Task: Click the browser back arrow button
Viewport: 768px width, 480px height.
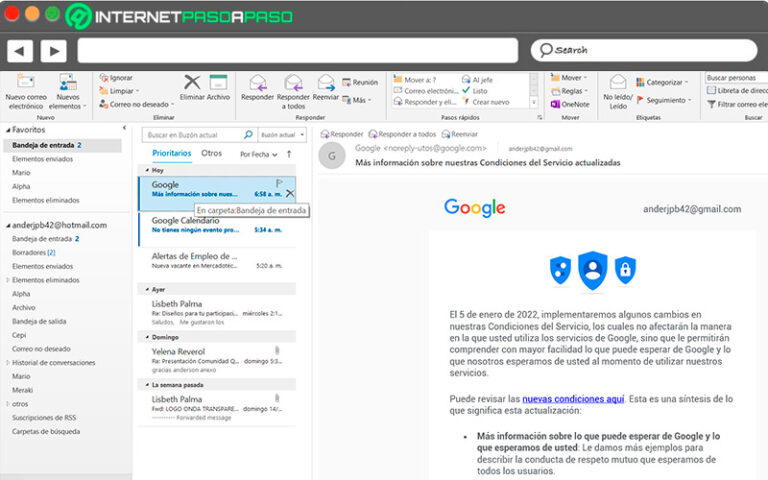Action: 20,51
